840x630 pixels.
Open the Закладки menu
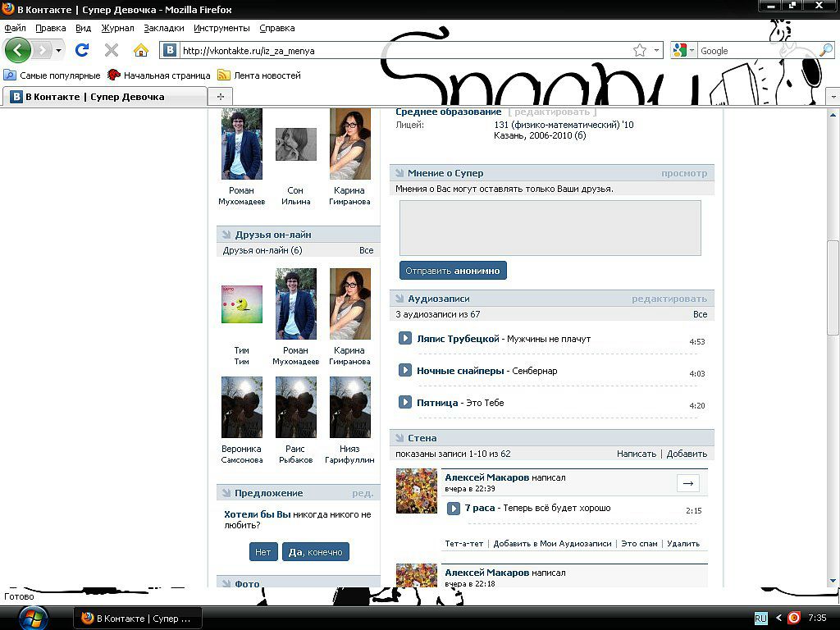point(164,28)
